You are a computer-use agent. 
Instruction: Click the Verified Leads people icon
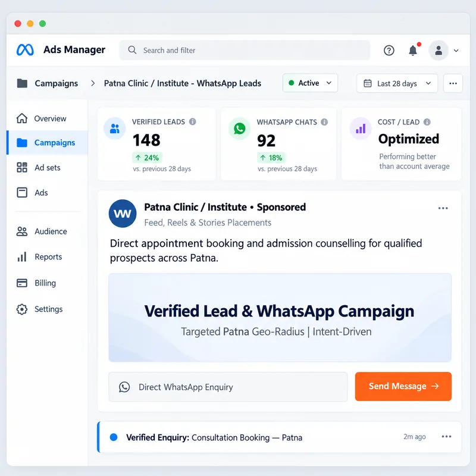114,129
